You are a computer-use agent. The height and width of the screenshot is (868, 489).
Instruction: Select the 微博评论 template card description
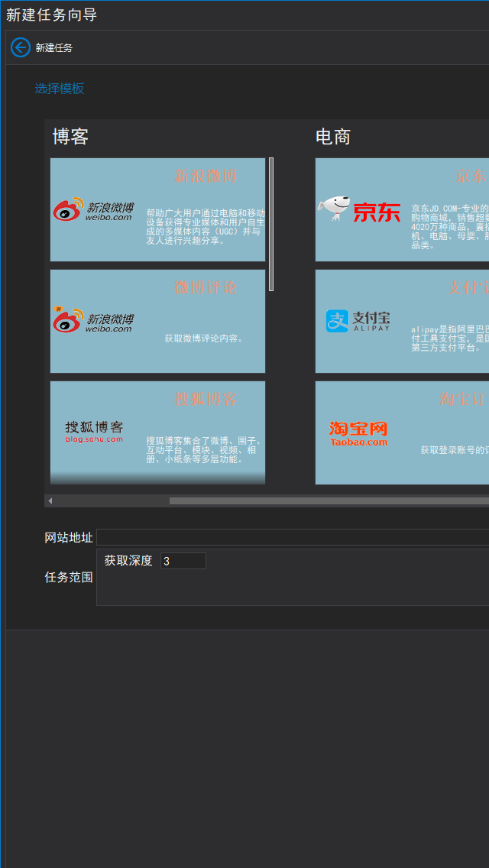[x=204, y=338]
